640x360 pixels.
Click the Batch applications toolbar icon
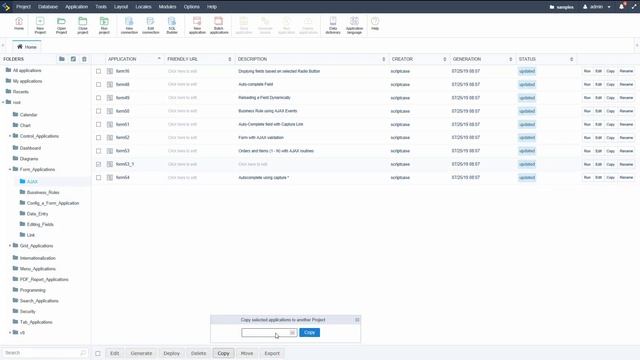pyautogui.click(x=219, y=25)
